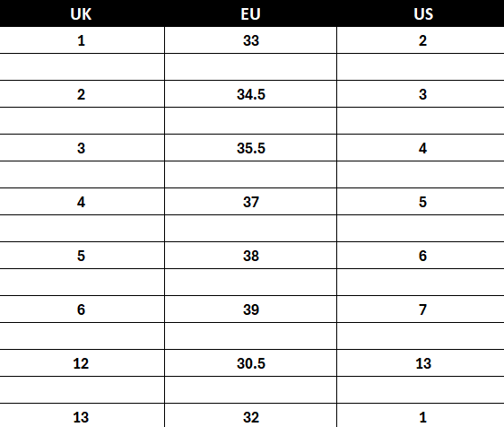Select the EU size 32 cell
Screen dimensions: 504x427
pos(251,415)
